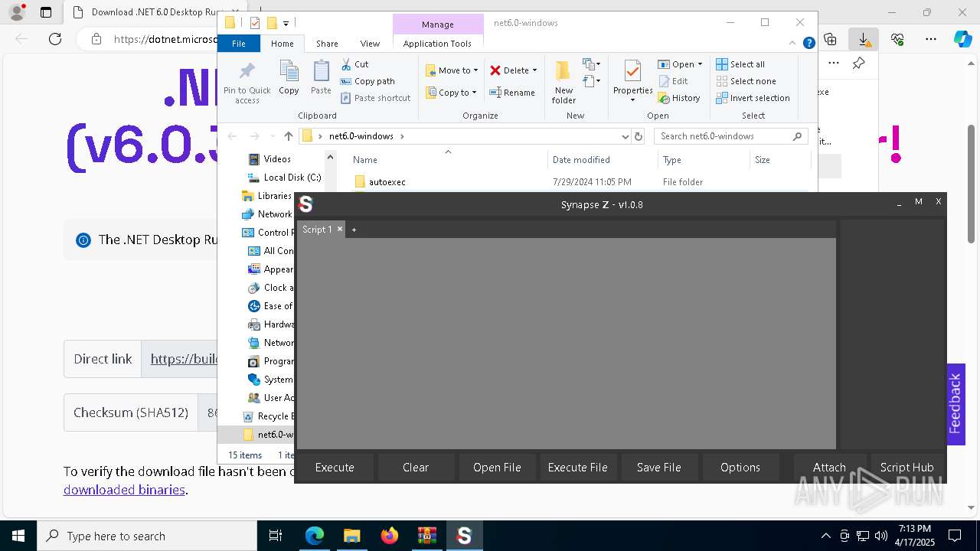Image resolution: width=980 pixels, height=551 pixels.
Task: Add a new script tab with plus
Action: click(x=354, y=230)
